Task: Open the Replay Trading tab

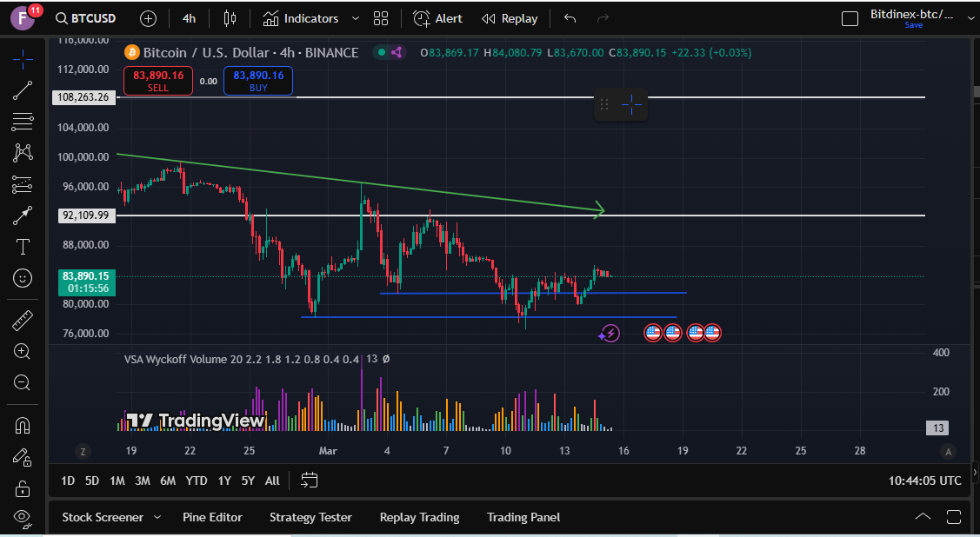Action: tap(419, 517)
